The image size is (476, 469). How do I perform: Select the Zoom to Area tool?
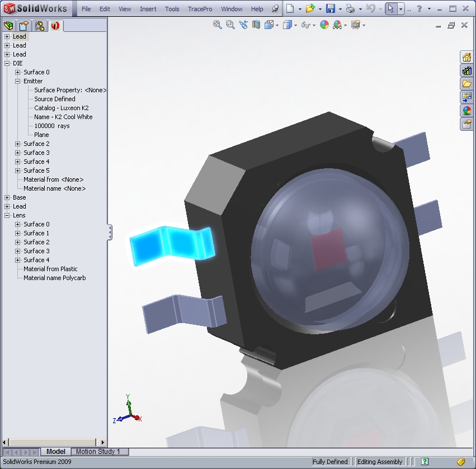point(230,25)
